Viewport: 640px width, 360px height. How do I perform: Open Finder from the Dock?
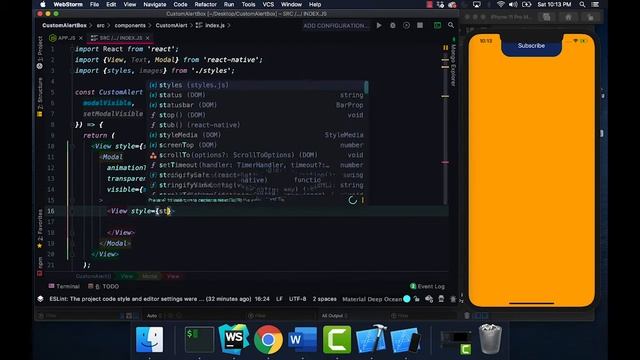coord(149,340)
